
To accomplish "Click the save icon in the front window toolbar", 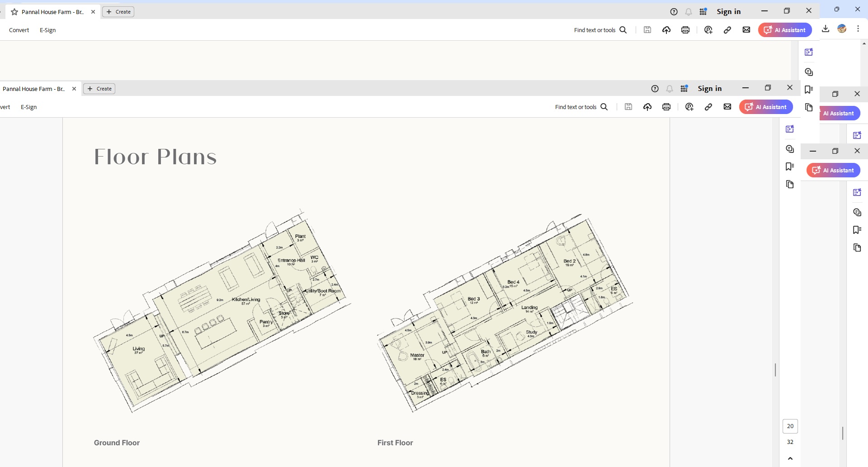I will [x=628, y=107].
